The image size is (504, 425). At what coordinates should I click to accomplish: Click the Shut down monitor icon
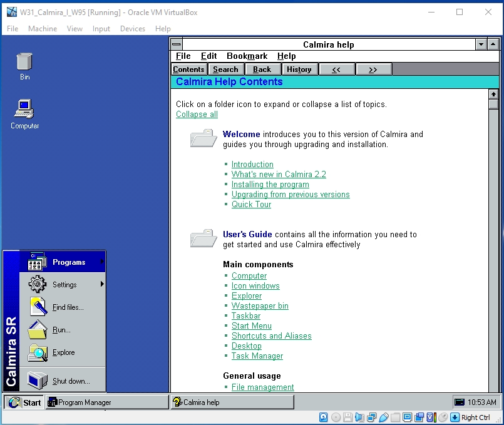point(38,381)
